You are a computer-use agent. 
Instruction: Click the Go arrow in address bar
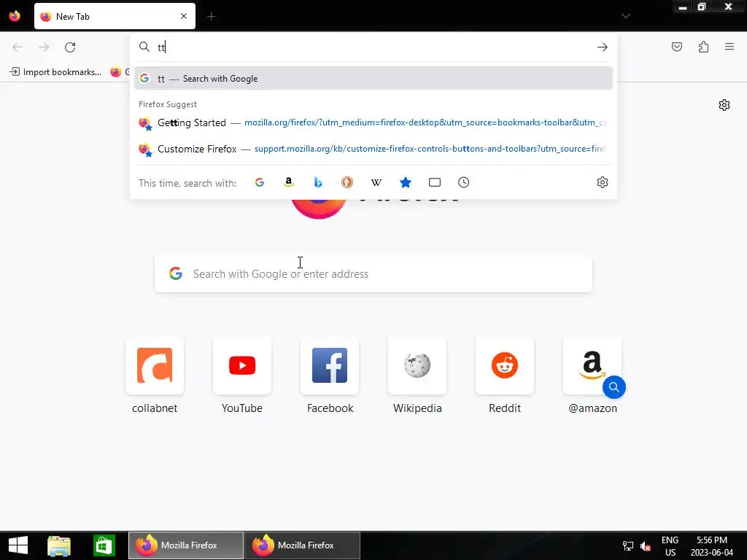[602, 47]
